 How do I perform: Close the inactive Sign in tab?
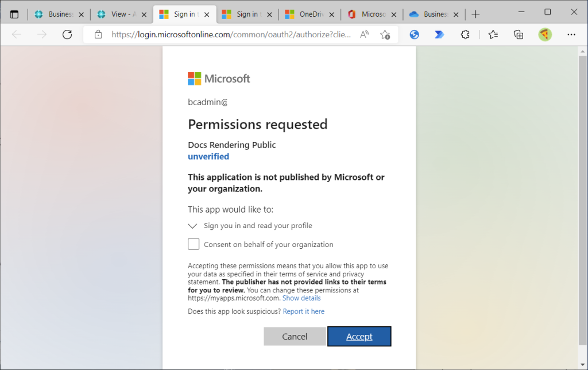coord(269,15)
